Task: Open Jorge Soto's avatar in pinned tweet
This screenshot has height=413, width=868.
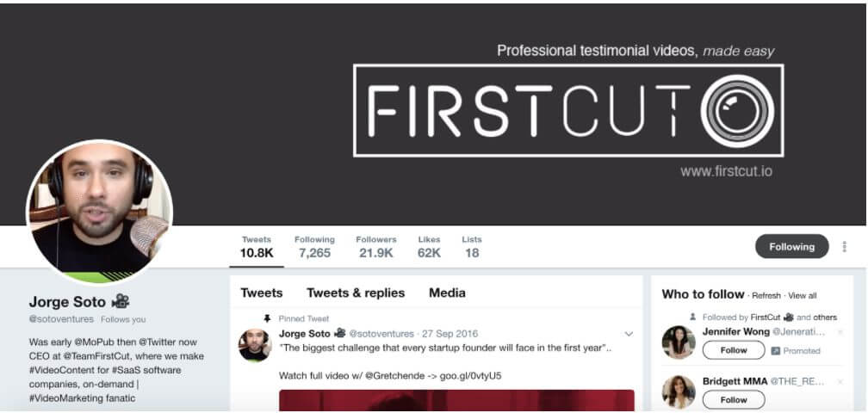Action: tap(255, 345)
